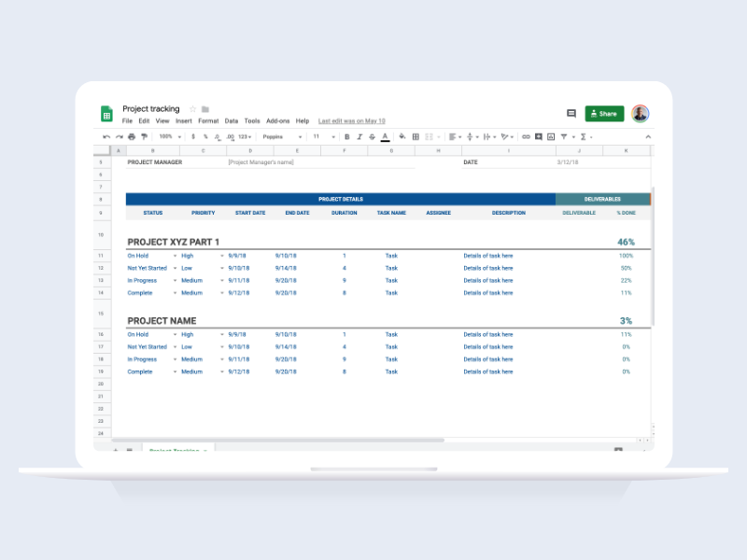Image resolution: width=747 pixels, height=560 pixels.
Task: Toggle bold formatting
Action: point(345,136)
